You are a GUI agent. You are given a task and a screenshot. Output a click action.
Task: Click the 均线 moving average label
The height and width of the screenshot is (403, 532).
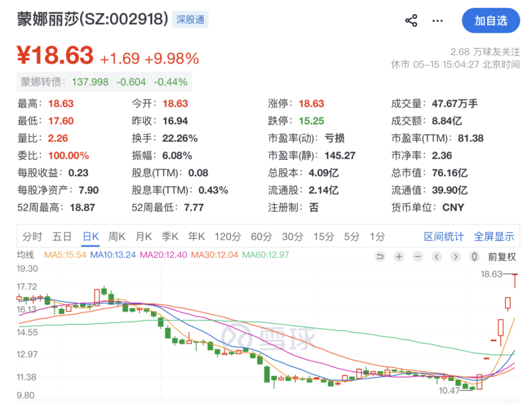(25, 254)
